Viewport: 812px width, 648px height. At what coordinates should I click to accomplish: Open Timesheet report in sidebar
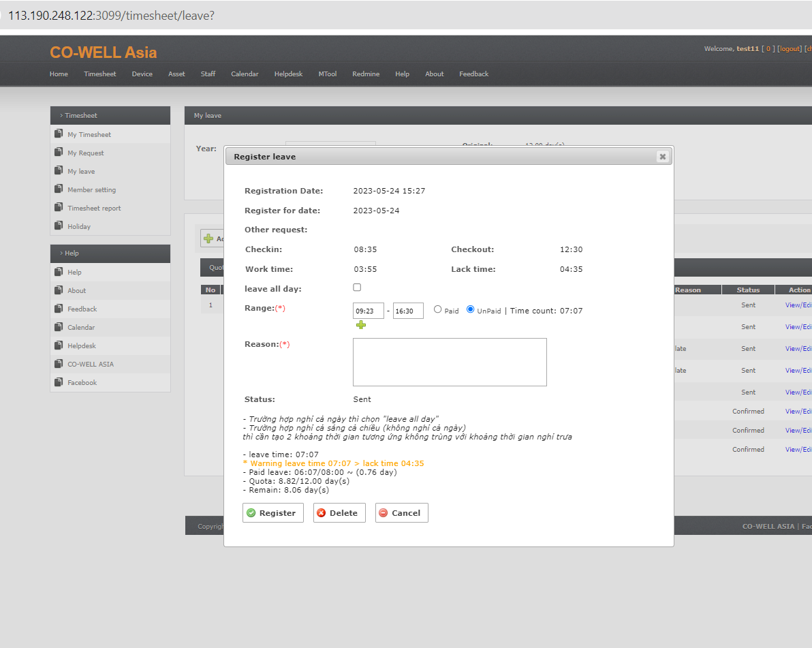(94, 209)
